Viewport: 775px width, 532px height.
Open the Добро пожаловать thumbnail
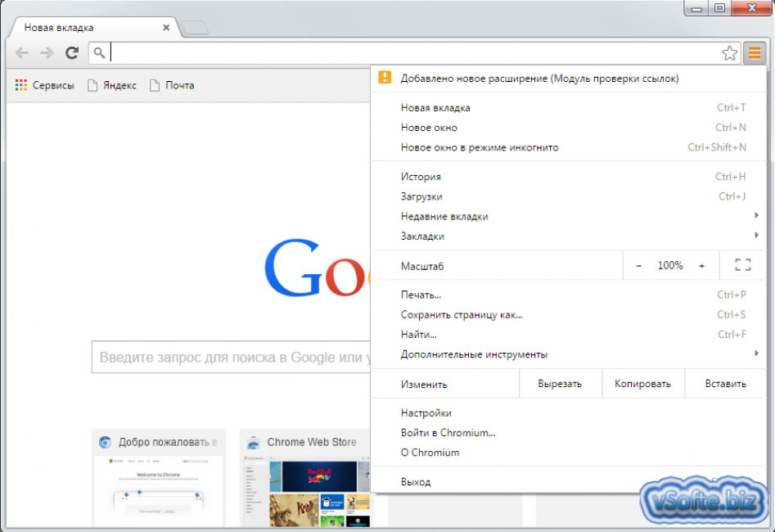coord(158,478)
